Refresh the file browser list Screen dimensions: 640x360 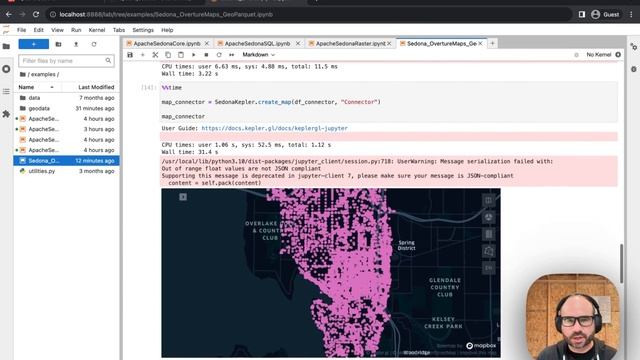pyautogui.click(x=94, y=44)
